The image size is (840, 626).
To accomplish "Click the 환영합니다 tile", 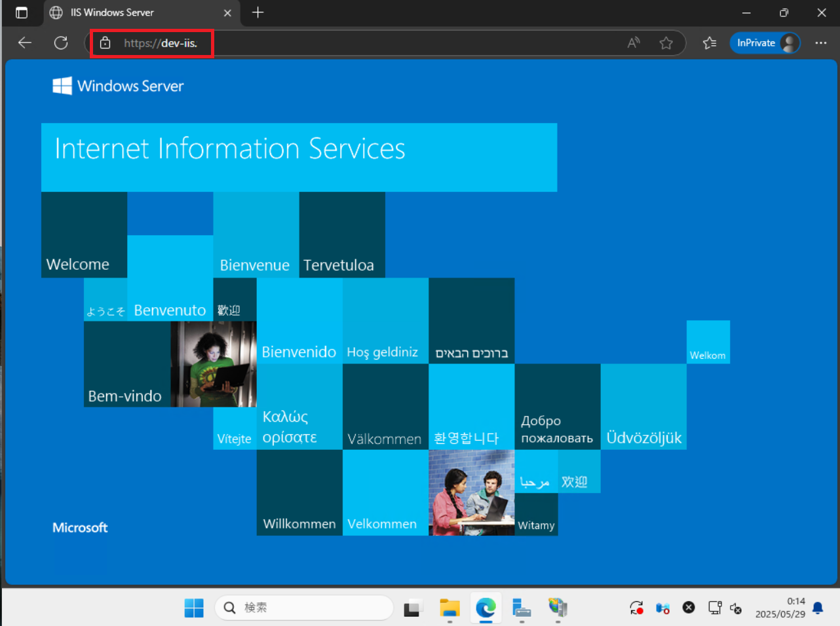I will click(x=472, y=407).
